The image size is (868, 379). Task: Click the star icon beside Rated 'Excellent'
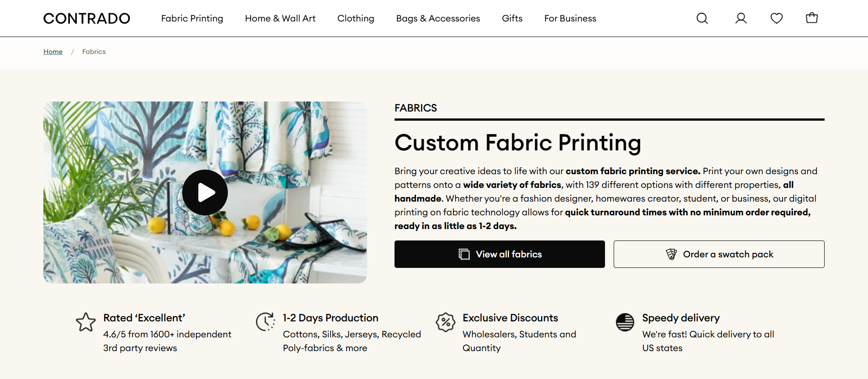point(86,322)
